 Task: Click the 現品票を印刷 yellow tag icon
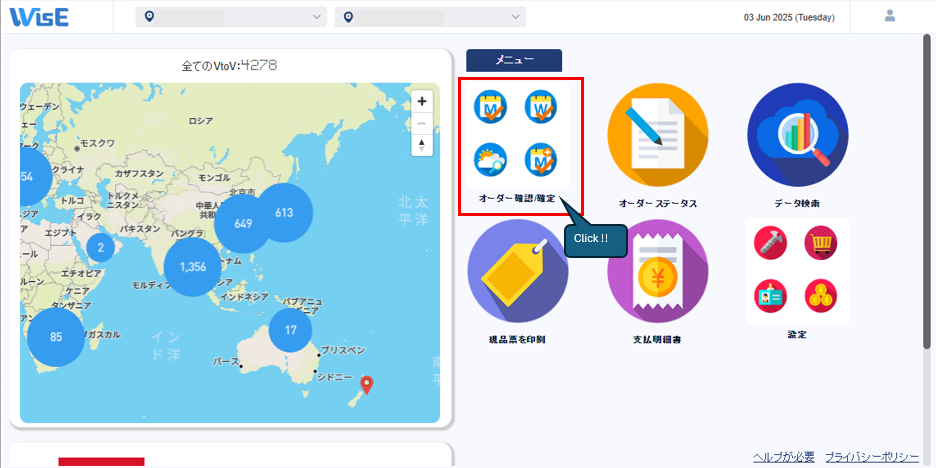(517, 270)
